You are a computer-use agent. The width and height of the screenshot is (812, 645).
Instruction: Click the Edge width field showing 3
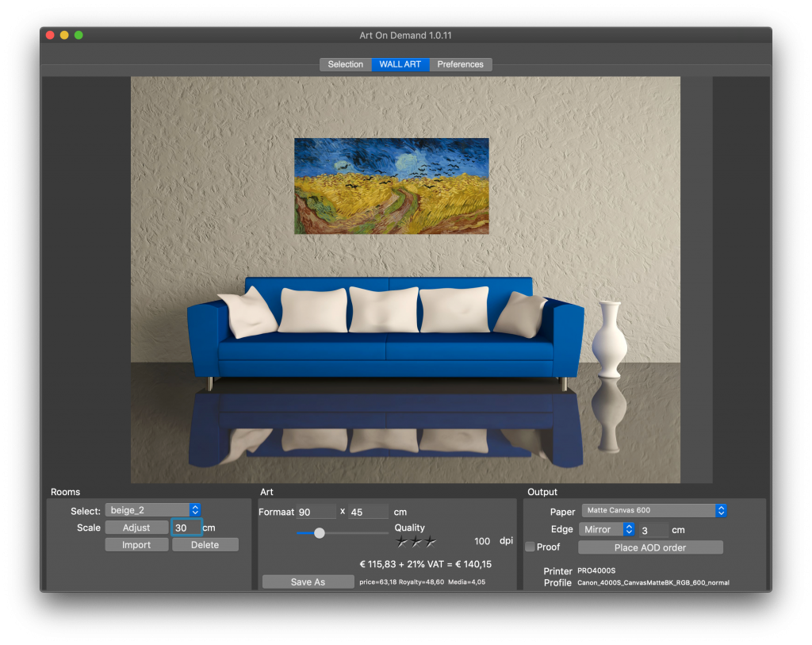coord(653,530)
